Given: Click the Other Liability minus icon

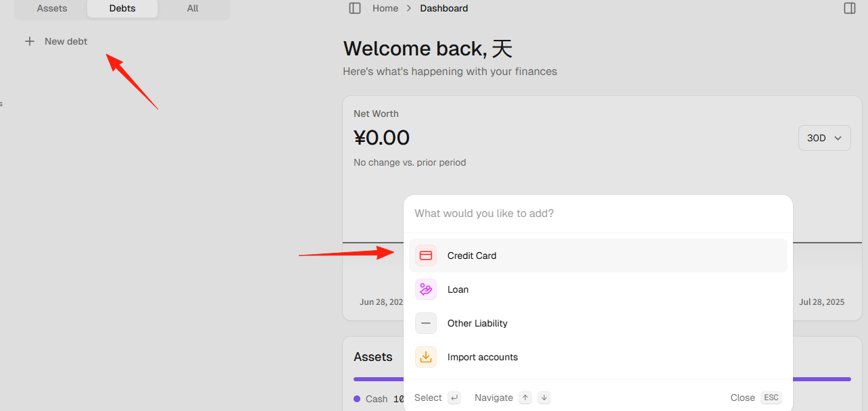Looking at the screenshot, I should click(426, 323).
